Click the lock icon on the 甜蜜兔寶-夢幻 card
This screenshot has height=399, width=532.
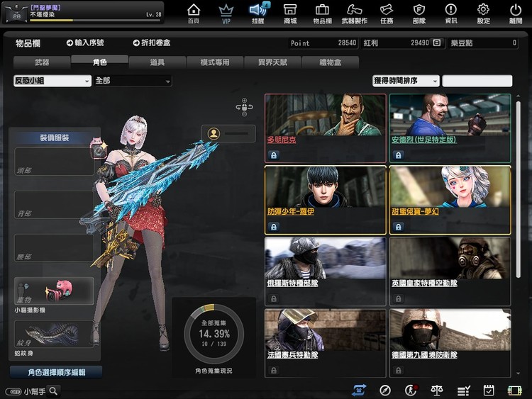pyautogui.click(x=399, y=227)
